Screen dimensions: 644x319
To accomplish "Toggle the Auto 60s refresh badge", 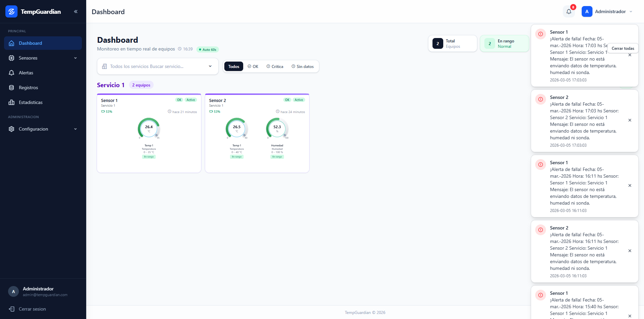I will 207,49.
